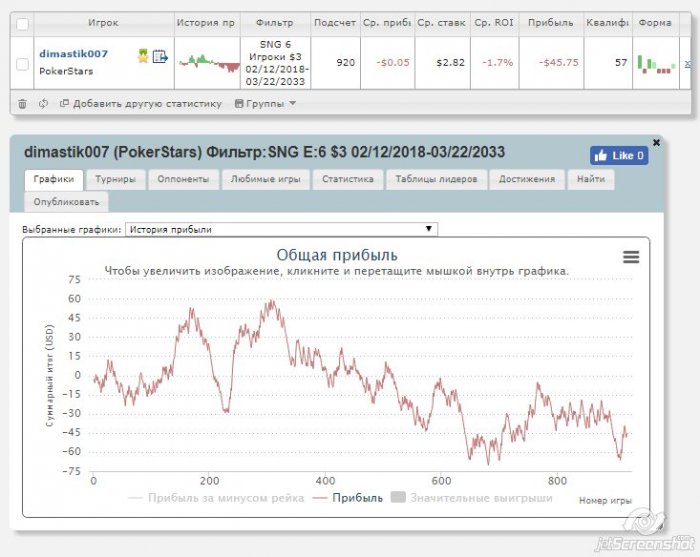Screen dimensions: 700x557
Task: Sort by 'Игрок' column header
Action: point(104,23)
